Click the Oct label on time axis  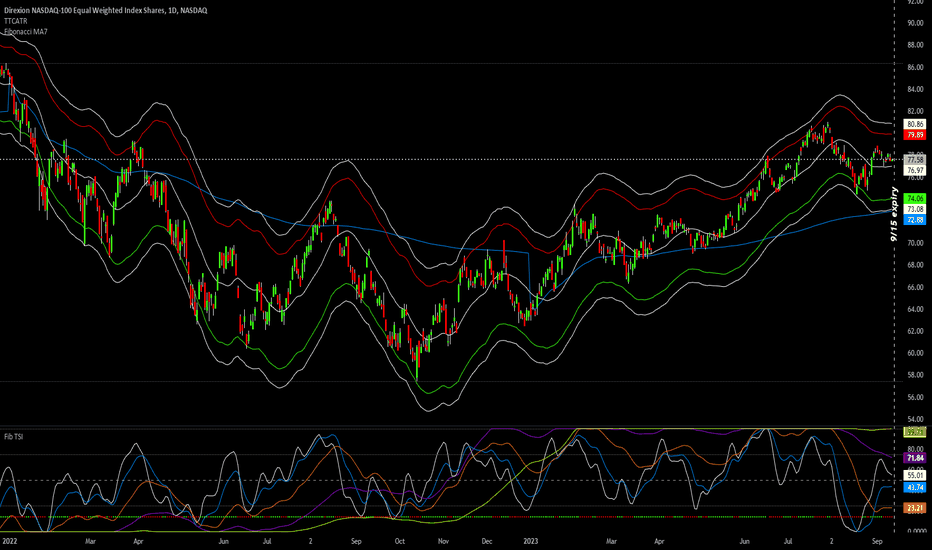(399, 541)
